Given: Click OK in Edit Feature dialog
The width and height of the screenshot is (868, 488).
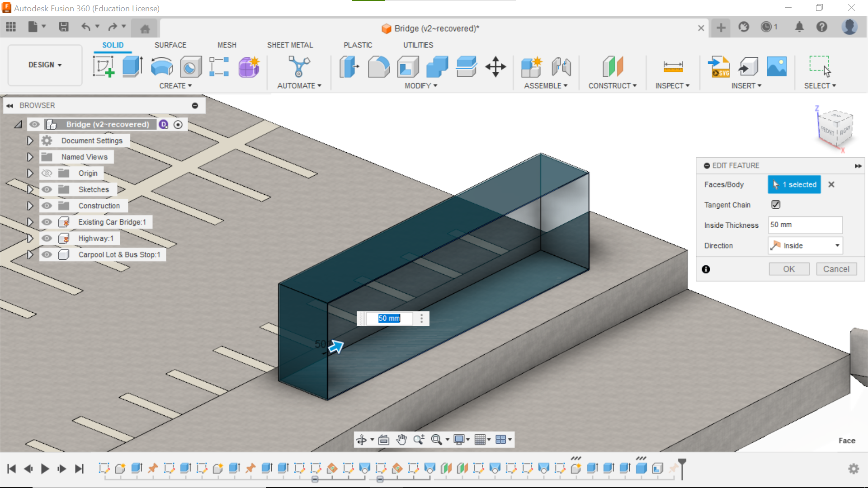Looking at the screenshot, I should click(789, 269).
